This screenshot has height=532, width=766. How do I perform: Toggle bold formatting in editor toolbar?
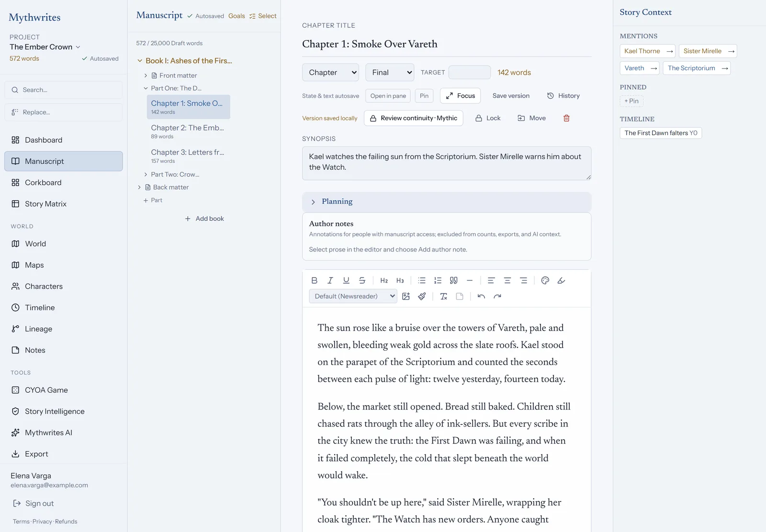click(314, 281)
